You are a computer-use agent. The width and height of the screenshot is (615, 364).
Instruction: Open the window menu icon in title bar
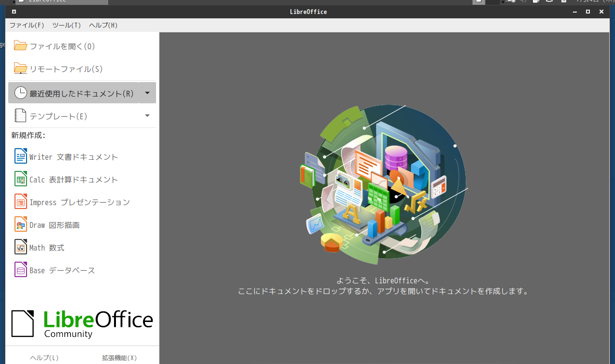click(14, 12)
